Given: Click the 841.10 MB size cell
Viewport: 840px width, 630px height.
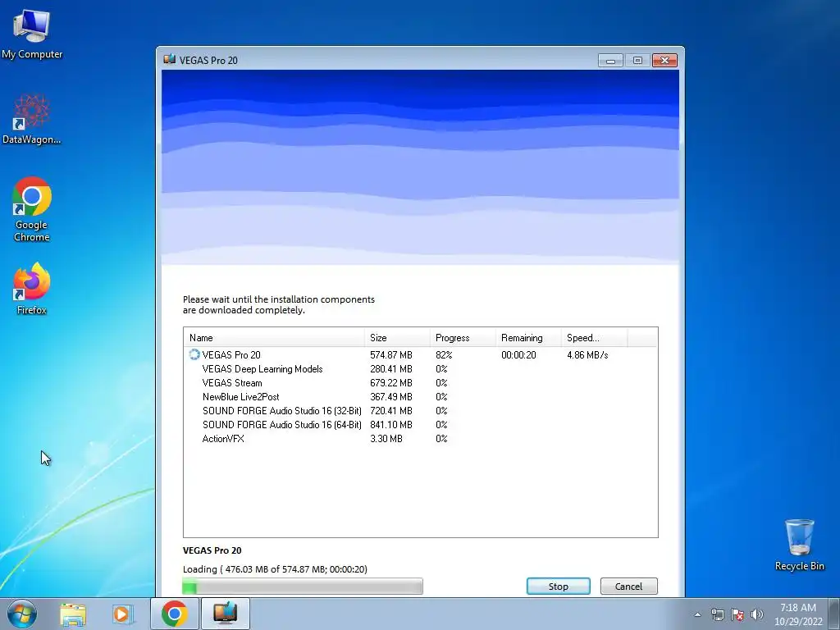Looking at the screenshot, I should tap(391, 424).
